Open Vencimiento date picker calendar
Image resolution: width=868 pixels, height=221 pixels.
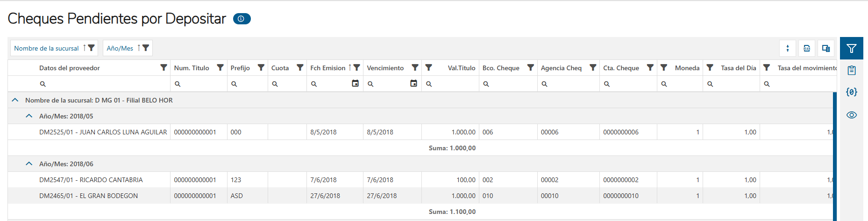[413, 83]
